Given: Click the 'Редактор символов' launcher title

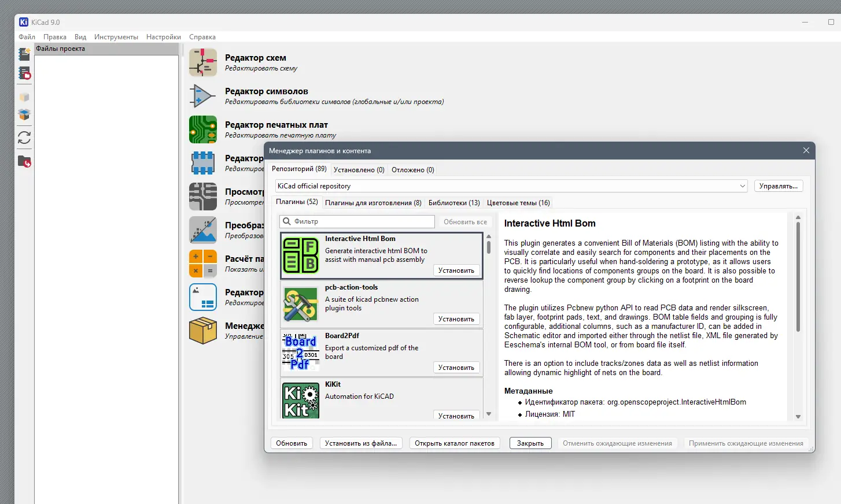Looking at the screenshot, I should (x=267, y=91).
